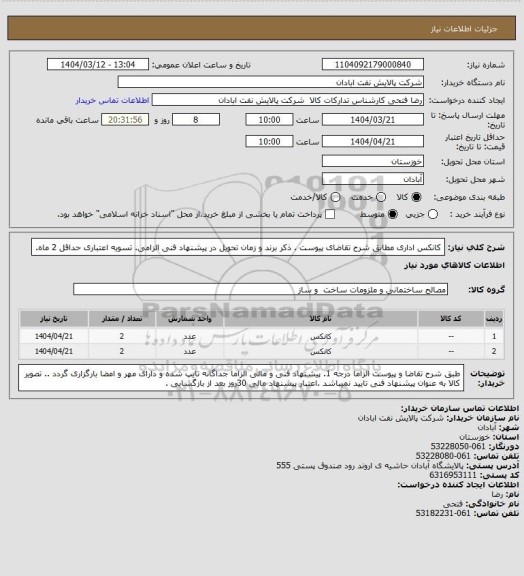The image size is (524, 576).
Task: Click the price validity time 10:00 field
Action: click(x=269, y=141)
